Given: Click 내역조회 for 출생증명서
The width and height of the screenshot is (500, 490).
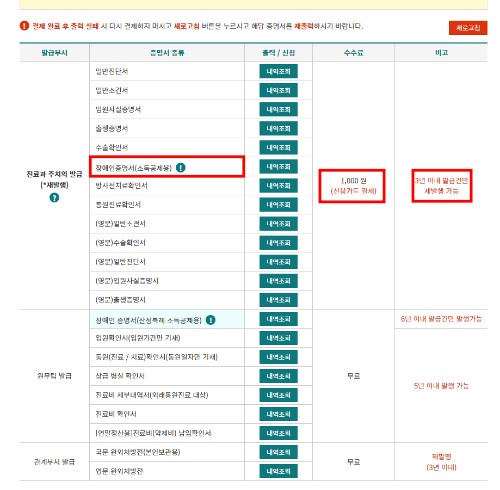Looking at the screenshot, I should coord(278,128).
